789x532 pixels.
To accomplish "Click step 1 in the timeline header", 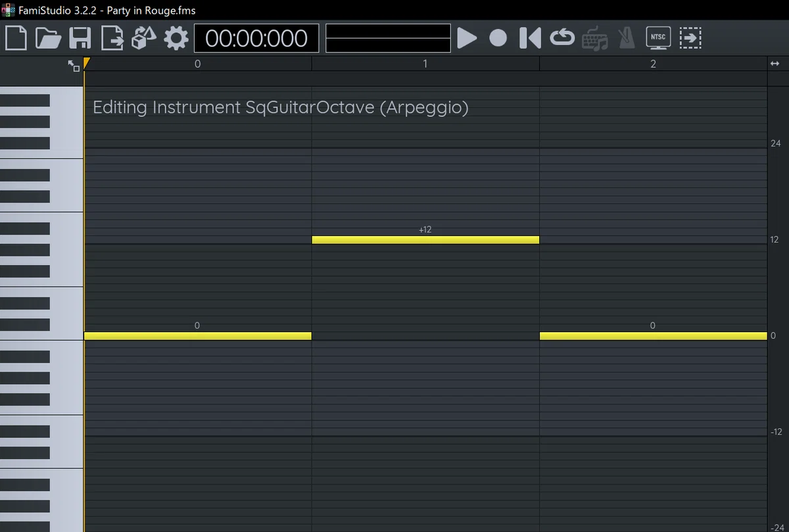I will point(425,64).
